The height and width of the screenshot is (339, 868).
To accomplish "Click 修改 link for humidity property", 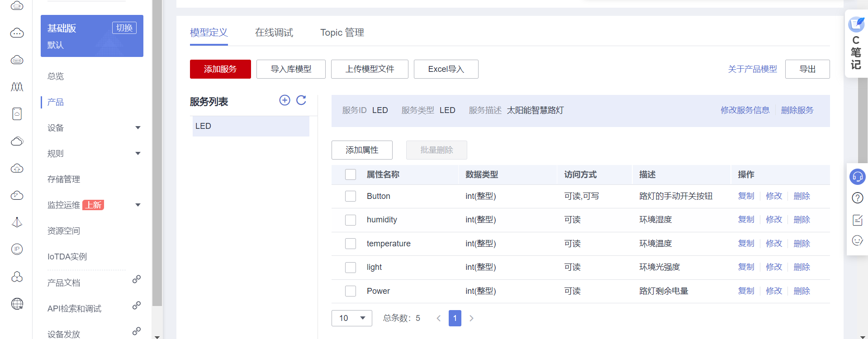I will [x=773, y=220].
